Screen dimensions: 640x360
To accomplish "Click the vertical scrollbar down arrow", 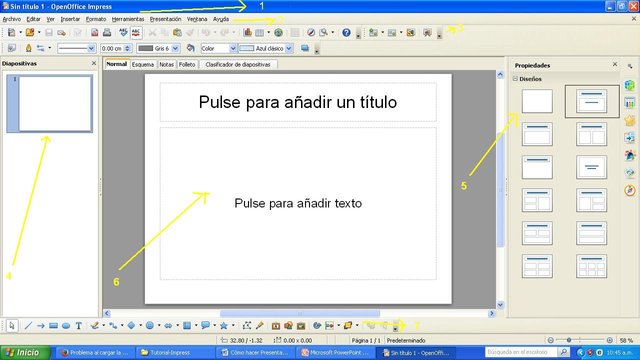I will click(500, 305).
